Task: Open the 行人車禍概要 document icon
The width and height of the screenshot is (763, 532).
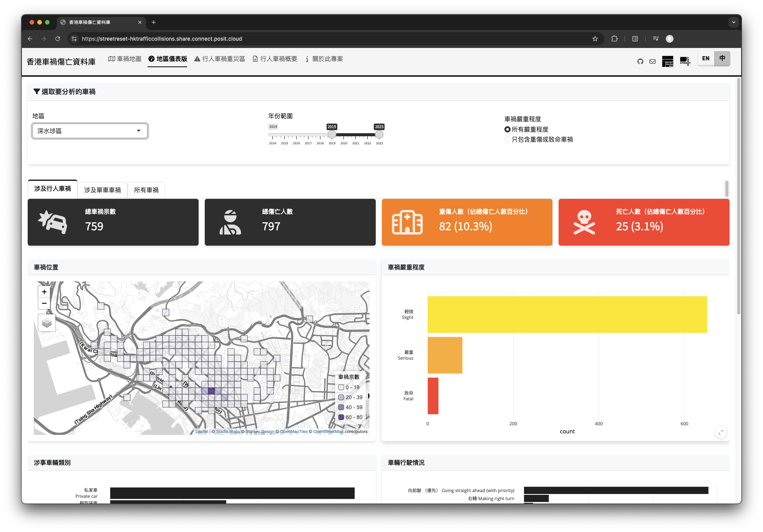Action: pos(255,59)
